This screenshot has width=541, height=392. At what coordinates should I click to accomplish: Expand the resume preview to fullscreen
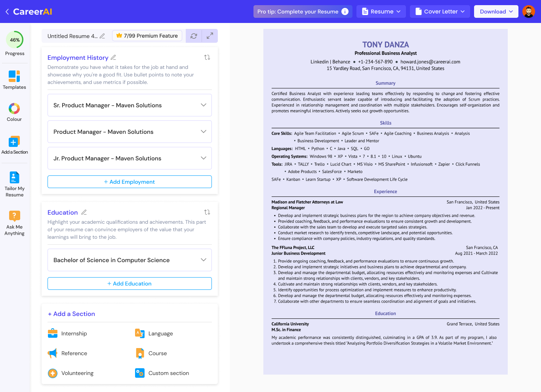(x=209, y=36)
